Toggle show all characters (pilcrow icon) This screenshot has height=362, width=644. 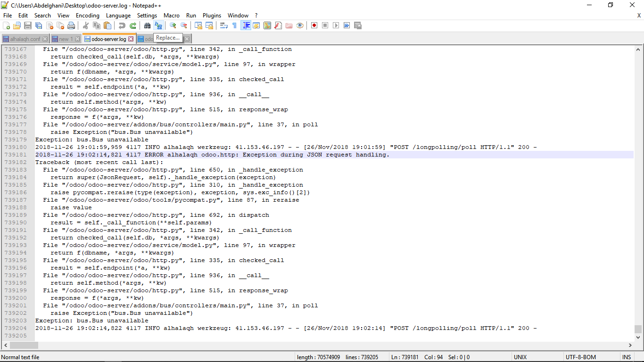pos(235,25)
